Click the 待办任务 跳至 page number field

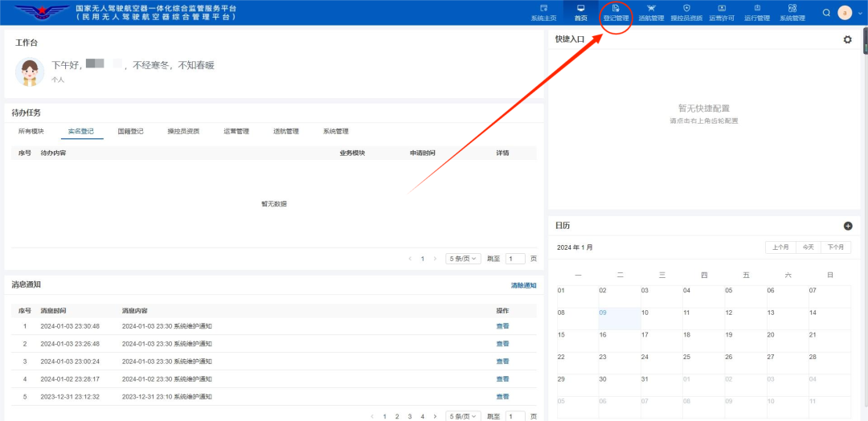click(x=515, y=259)
